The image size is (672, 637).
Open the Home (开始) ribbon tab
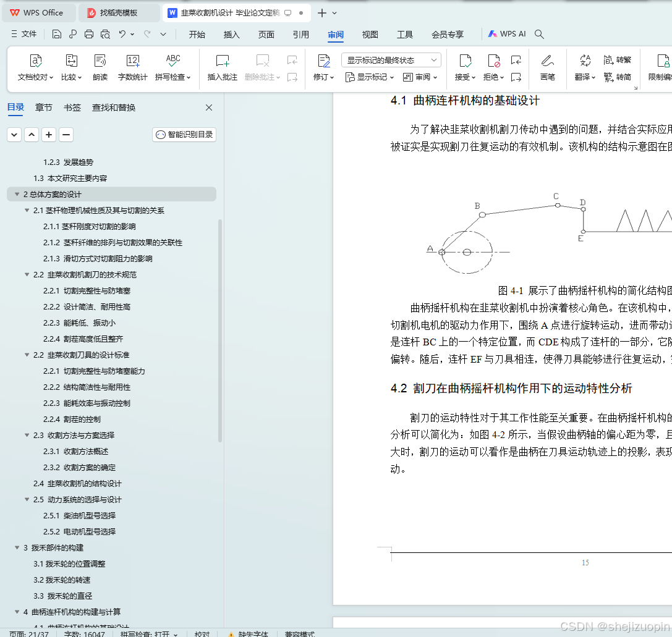click(x=197, y=34)
